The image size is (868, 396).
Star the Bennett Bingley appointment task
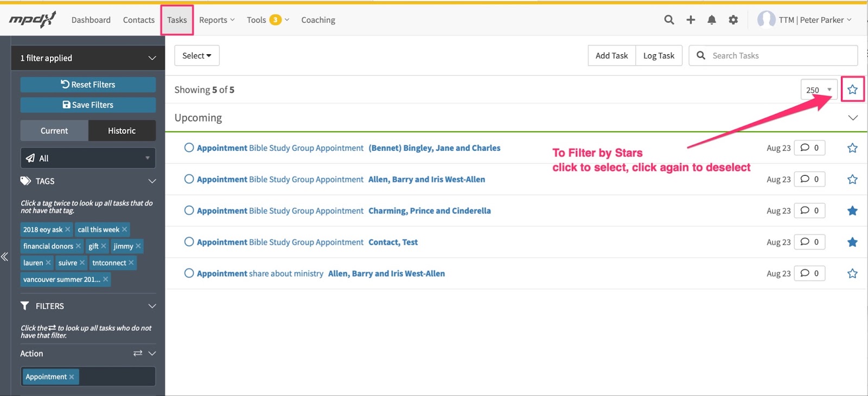coord(852,148)
